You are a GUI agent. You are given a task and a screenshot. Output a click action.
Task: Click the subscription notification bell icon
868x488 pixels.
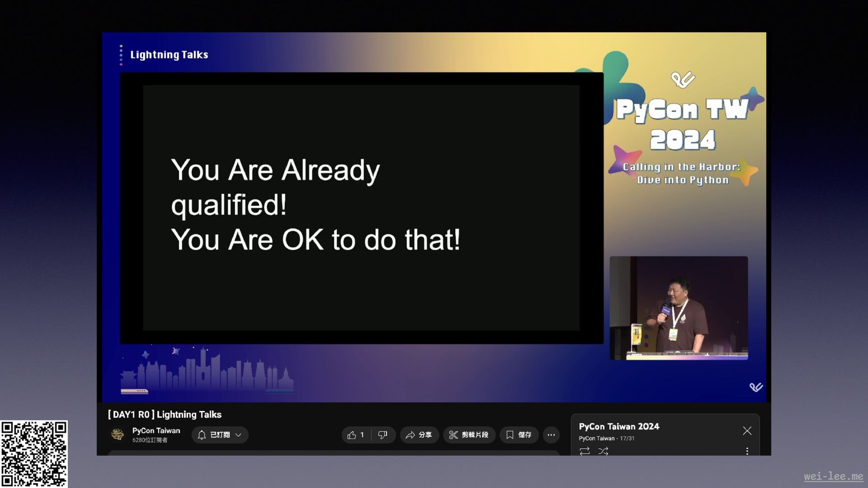pos(202,435)
